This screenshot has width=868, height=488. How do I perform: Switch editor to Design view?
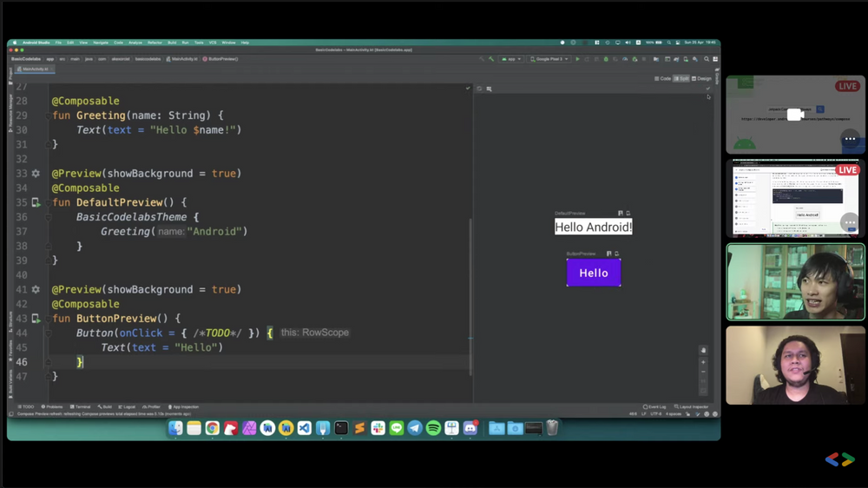tap(702, 78)
